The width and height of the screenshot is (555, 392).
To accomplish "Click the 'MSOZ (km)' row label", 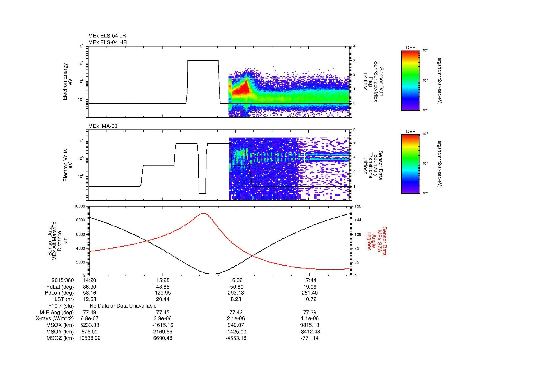I will click(60, 338).
